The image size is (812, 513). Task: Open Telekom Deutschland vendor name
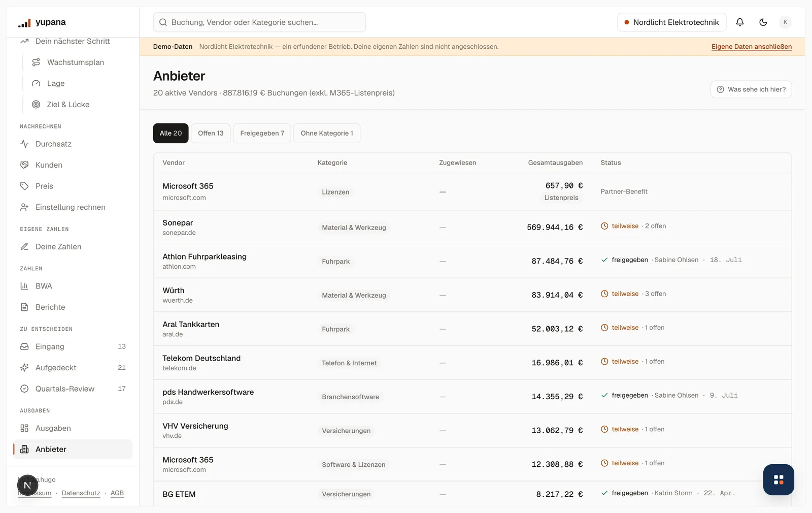(x=201, y=358)
